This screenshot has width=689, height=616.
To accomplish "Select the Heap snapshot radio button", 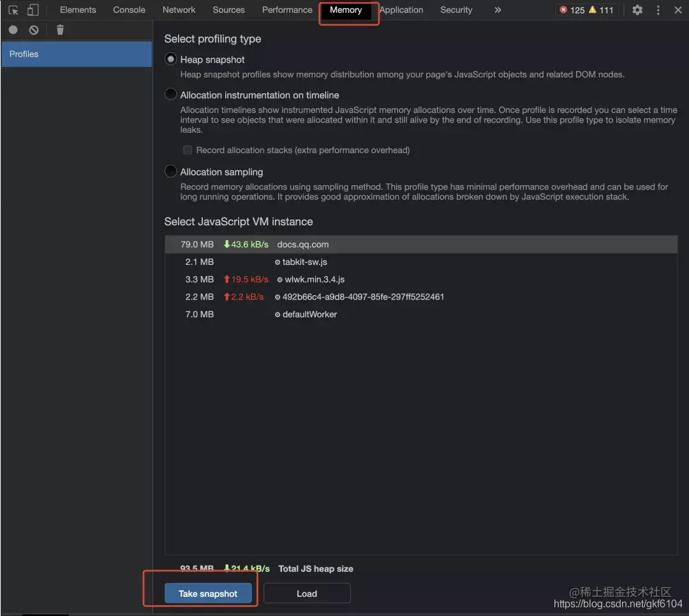I will (x=170, y=59).
